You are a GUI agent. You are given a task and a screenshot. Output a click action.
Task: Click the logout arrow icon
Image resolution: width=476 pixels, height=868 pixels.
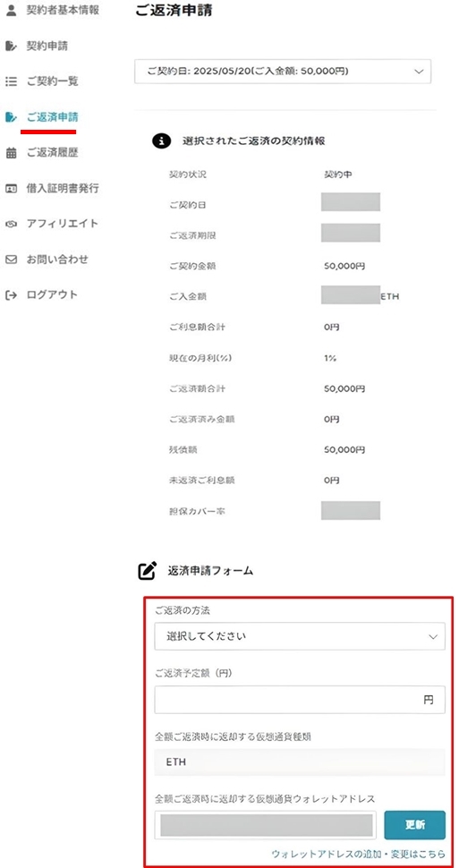point(11,295)
